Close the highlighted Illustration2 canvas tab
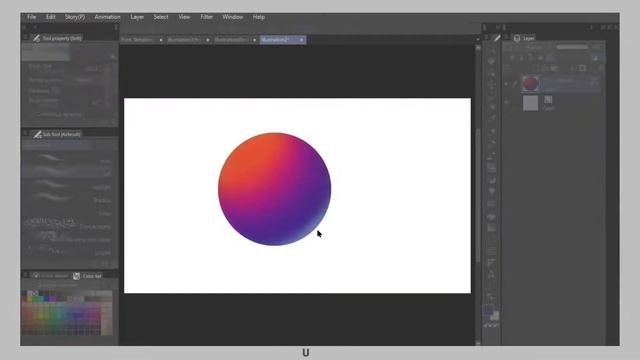The width and height of the screenshot is (640, 360). tap(301, 40)
